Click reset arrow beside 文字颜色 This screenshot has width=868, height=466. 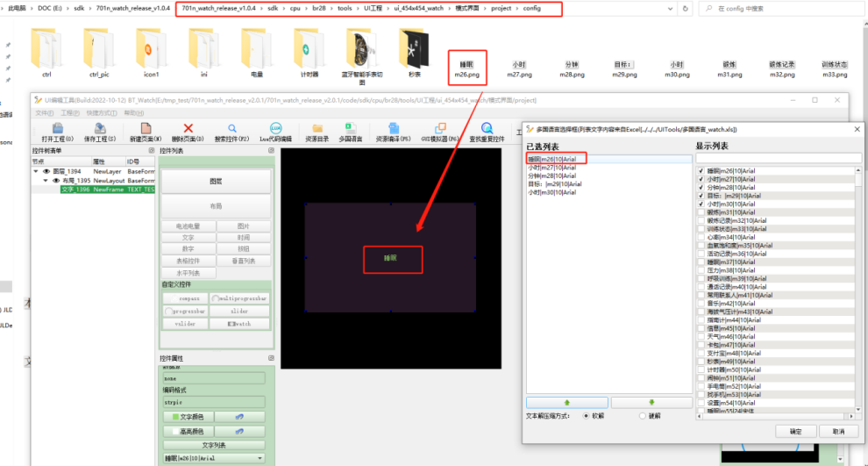pyautogui.click(x=239, y=417)
